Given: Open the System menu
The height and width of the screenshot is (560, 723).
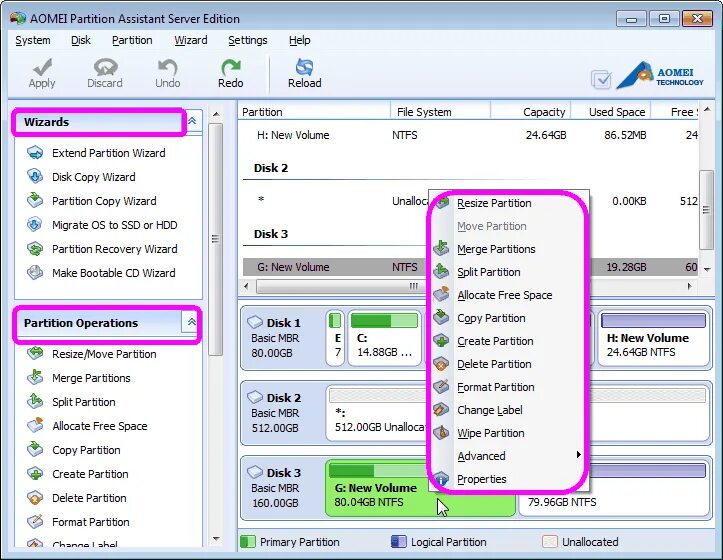Looking at the screenshot, I should point(33,40).
